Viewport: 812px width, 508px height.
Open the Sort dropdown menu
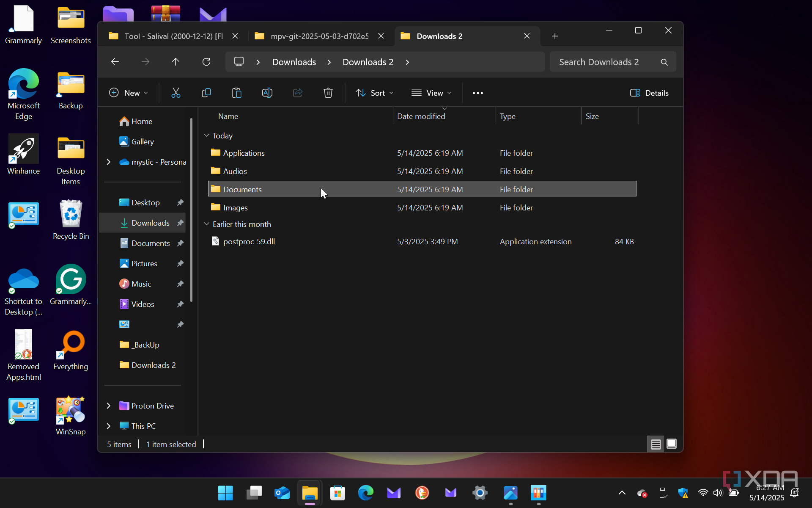(x=374, y=93)
